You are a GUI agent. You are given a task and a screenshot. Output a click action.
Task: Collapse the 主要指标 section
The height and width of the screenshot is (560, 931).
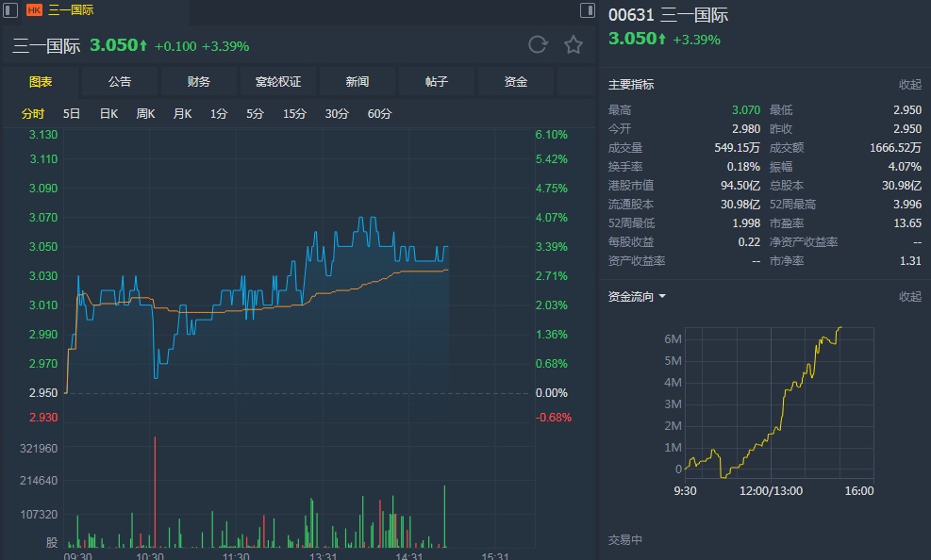pyautogui.click(x=909, y=84)
